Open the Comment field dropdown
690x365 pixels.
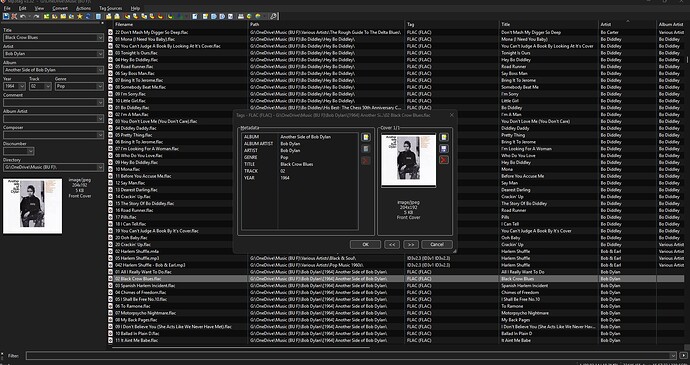(x=100, y=103)
